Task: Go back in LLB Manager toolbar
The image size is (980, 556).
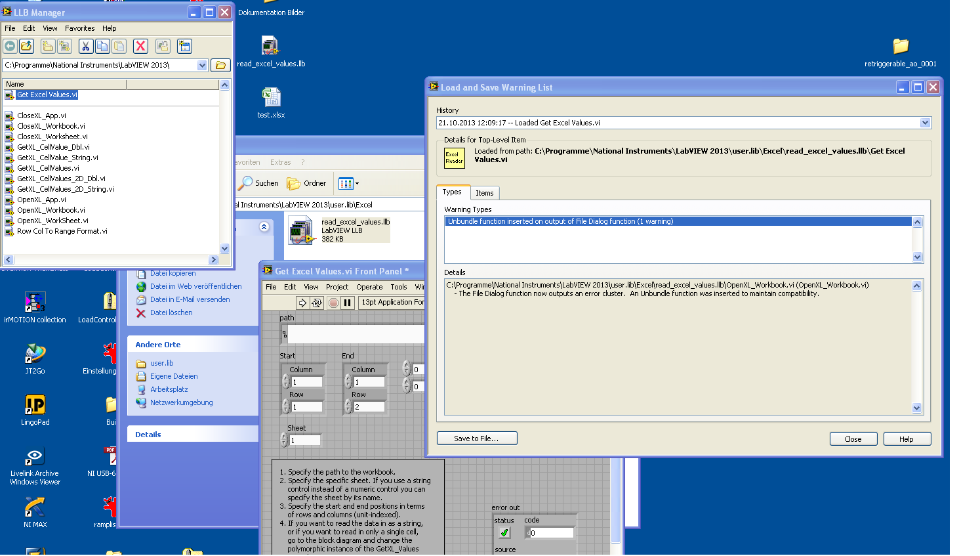Action: [10, 46]
